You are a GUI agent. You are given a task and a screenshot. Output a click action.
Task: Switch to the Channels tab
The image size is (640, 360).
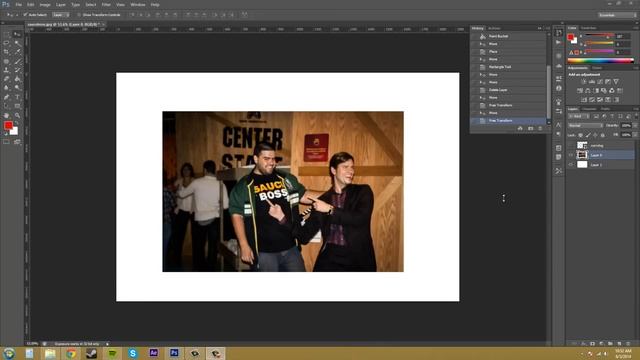[x=589, y=109]
